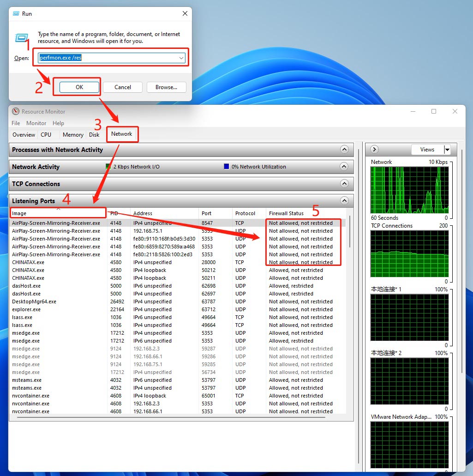The image size is (473, 476).
Task: Switch to the CPU tab
Action: tap(47, 134)
